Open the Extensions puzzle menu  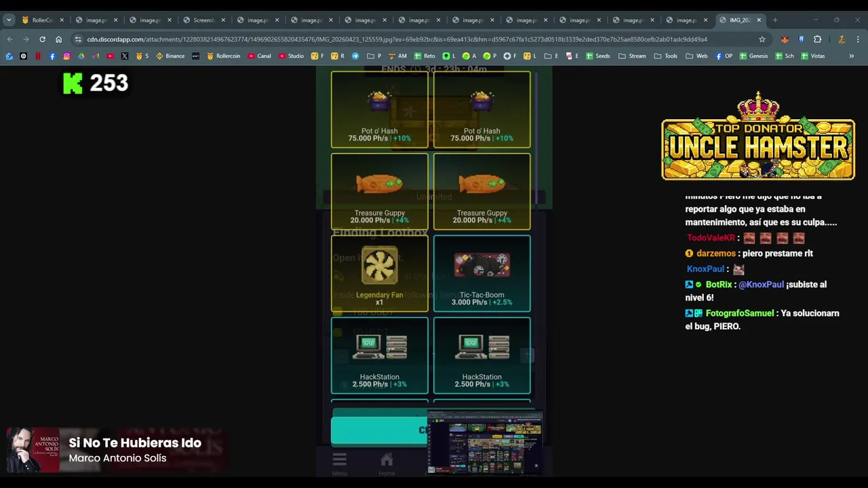[x=817, y=39]
